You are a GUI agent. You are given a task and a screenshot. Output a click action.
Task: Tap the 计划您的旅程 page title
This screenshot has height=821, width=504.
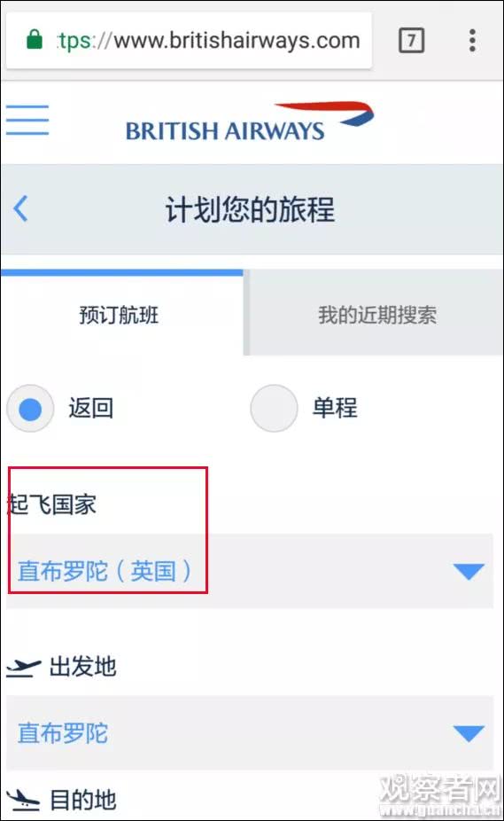pyautogui.click(x=250, y=209)
